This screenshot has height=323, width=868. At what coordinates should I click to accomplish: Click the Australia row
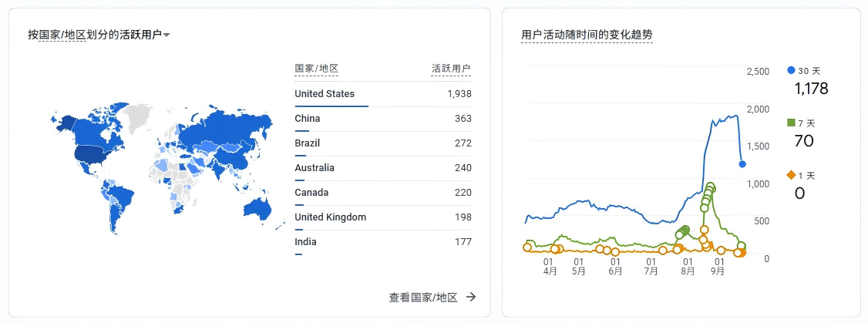point(383,168)
